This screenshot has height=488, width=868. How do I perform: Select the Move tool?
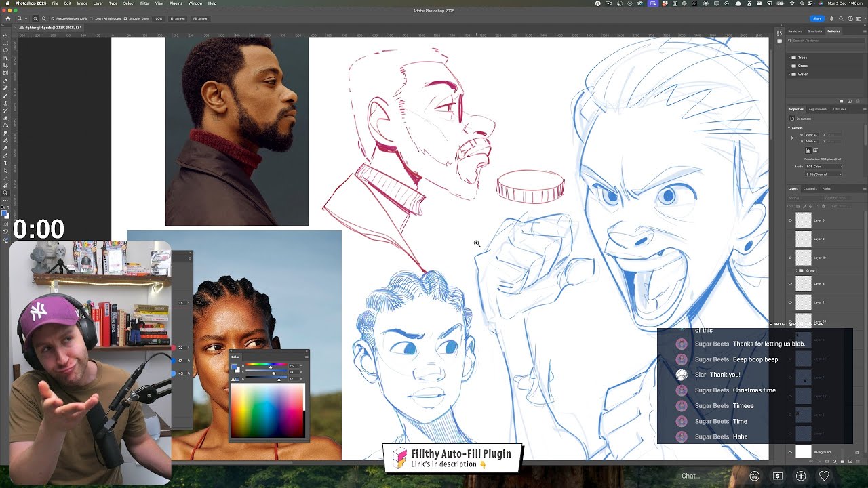tap(5, 35)
